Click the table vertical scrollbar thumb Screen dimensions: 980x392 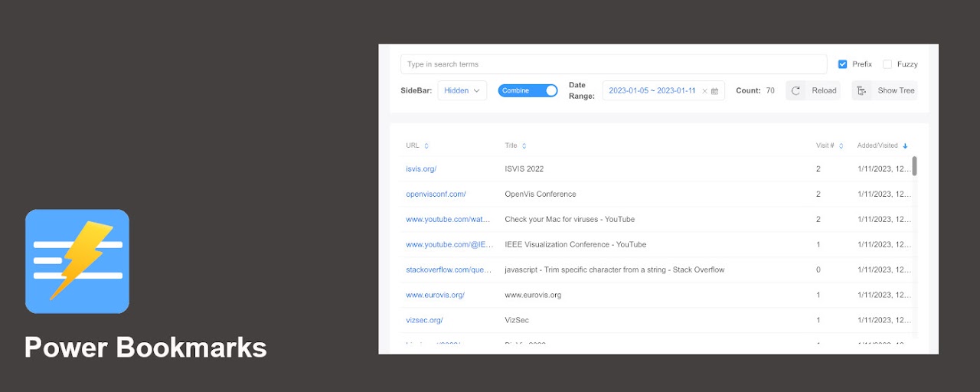(x=914, y=166)
